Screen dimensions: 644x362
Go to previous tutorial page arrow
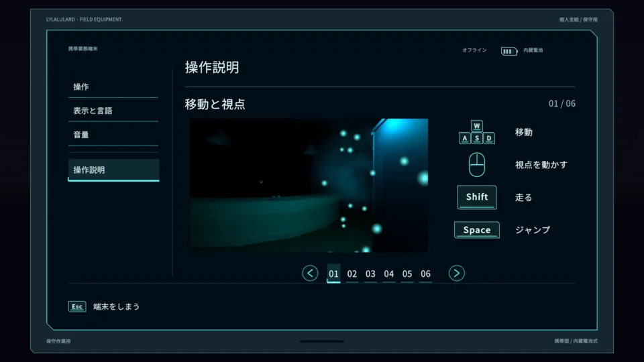point(310,274)
